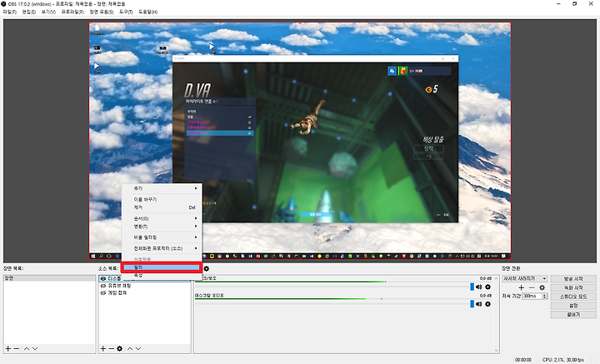This screenshot has width=600, height=364.
Task: Click the 방송 시작 button
Action: coord(573,279)
